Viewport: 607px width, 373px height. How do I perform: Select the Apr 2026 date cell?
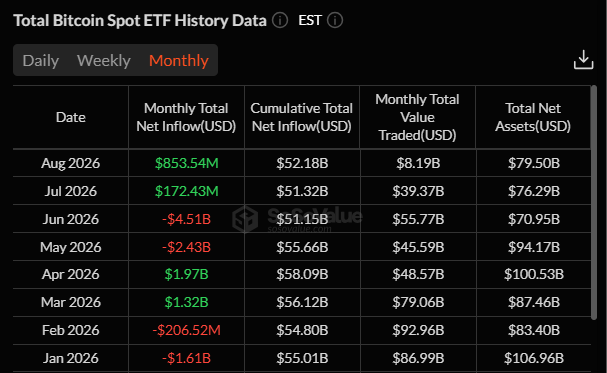click(x=70, y=274)
